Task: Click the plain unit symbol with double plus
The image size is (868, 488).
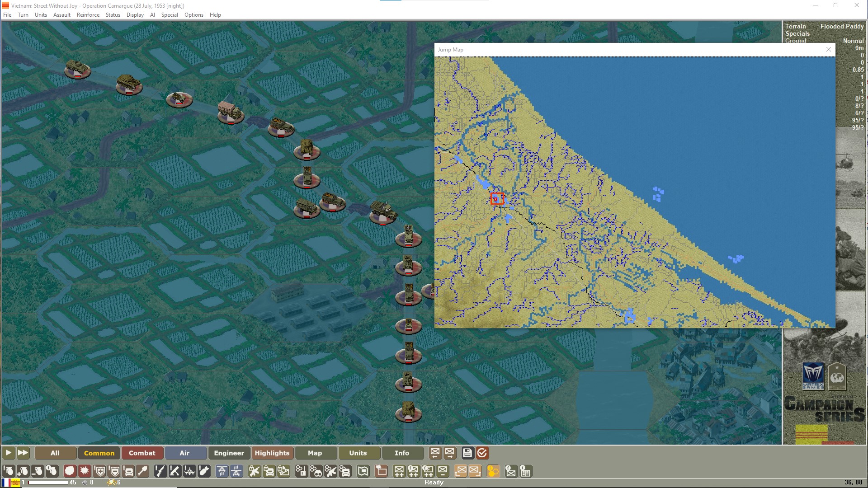Action: (x=399, y=471)
